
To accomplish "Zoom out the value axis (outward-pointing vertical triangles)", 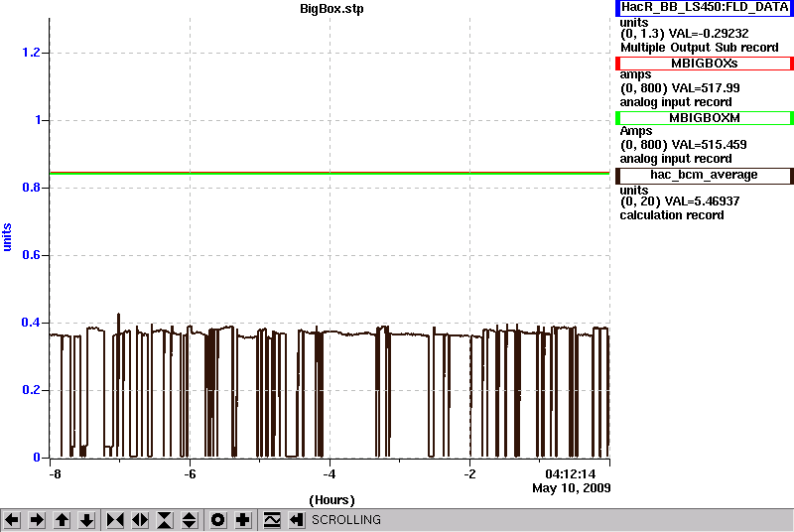I will pyautogui.click(x=190, y=520).
